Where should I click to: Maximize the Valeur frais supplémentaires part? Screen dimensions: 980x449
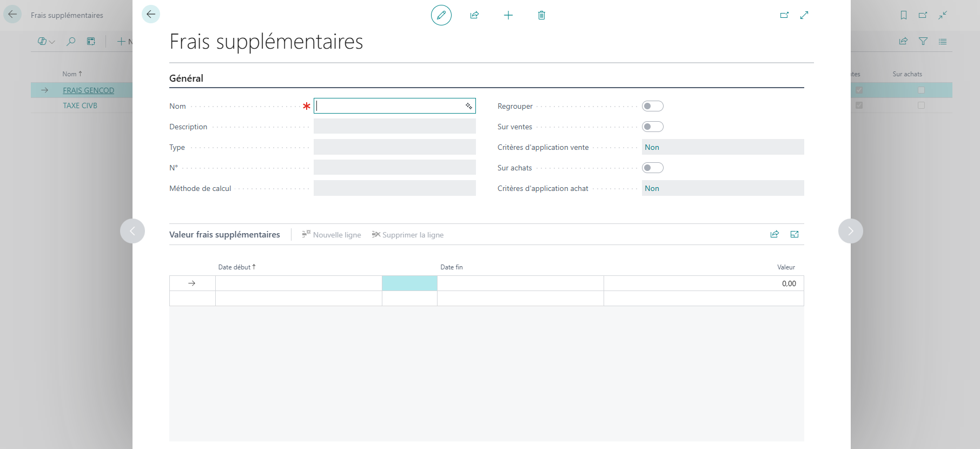pos(794,234)
